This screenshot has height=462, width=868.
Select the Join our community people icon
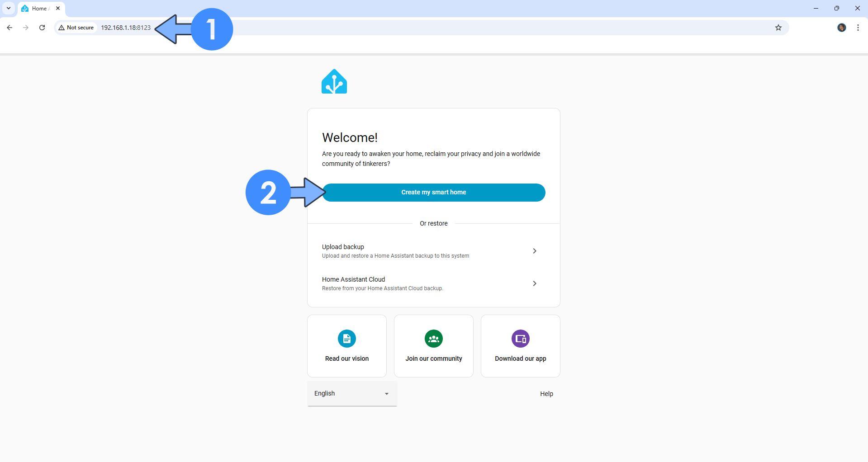(433, 339)
